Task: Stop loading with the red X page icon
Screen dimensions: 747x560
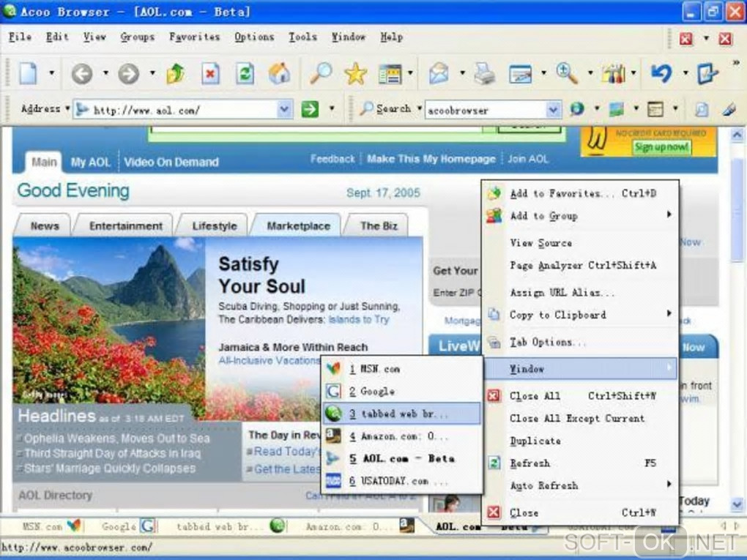Action: point(210,73)
